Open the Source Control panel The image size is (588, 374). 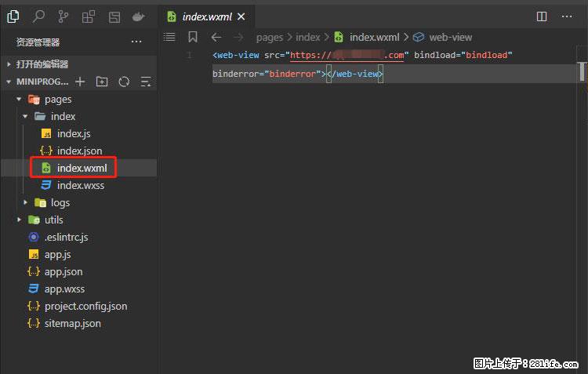pyautogui.click(x=64, y=16)
